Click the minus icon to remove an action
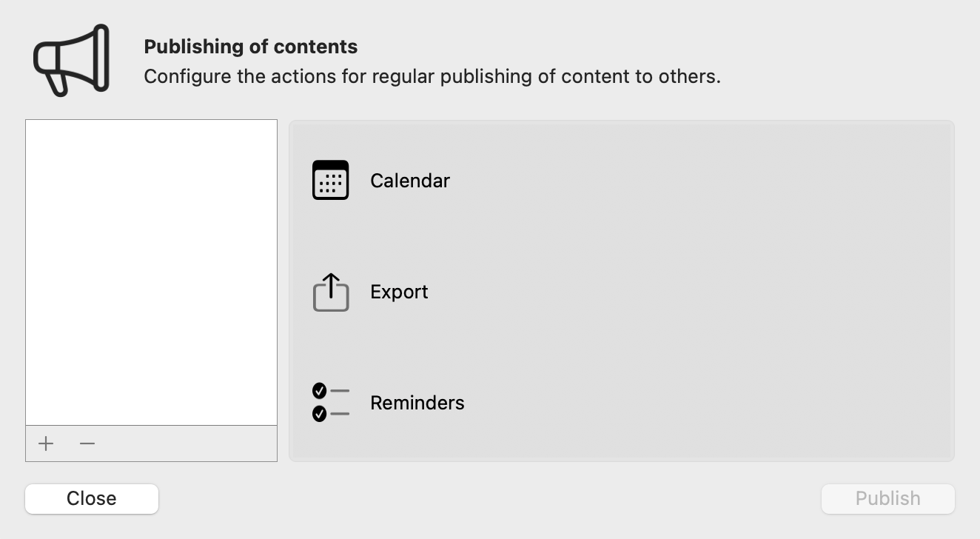980x539 pixels. [x=87, y=443]
